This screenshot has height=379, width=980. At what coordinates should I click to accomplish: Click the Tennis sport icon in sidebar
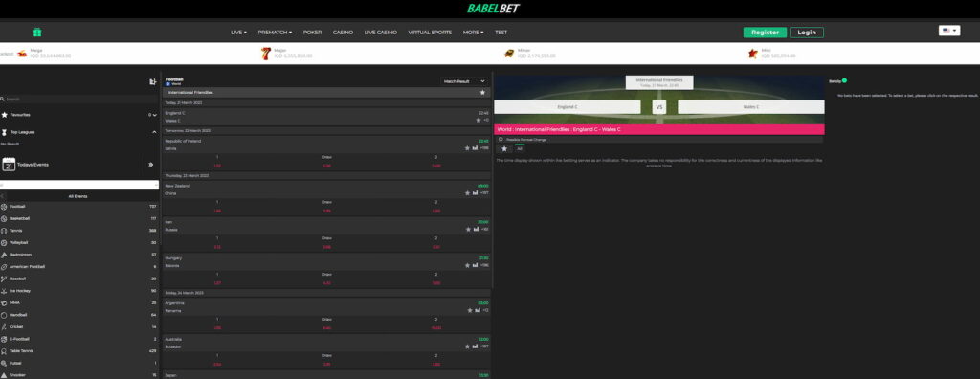coord(4,230)
